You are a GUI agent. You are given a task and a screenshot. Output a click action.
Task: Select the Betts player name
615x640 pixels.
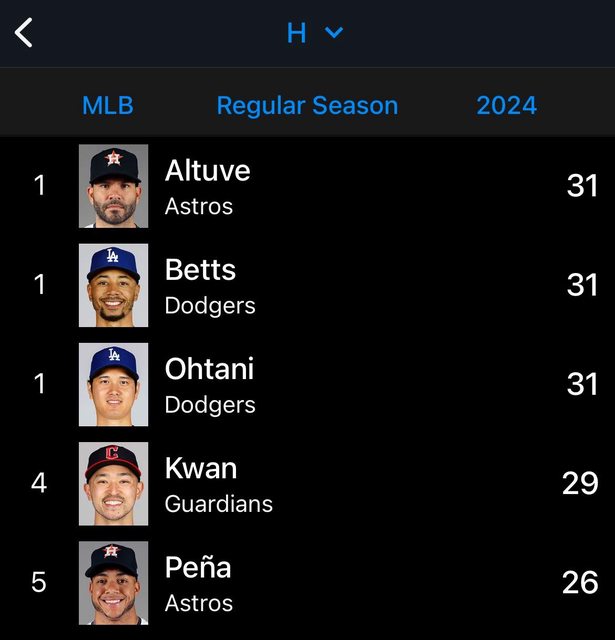tap(200, 269)
